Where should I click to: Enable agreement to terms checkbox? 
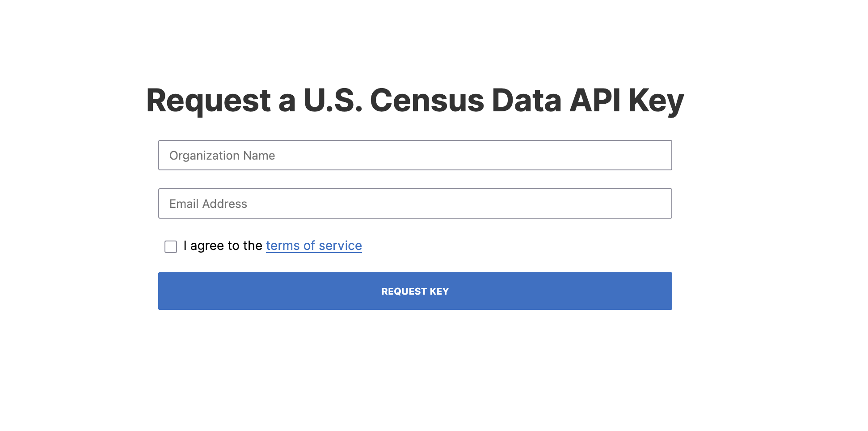(x=171, y=247)
